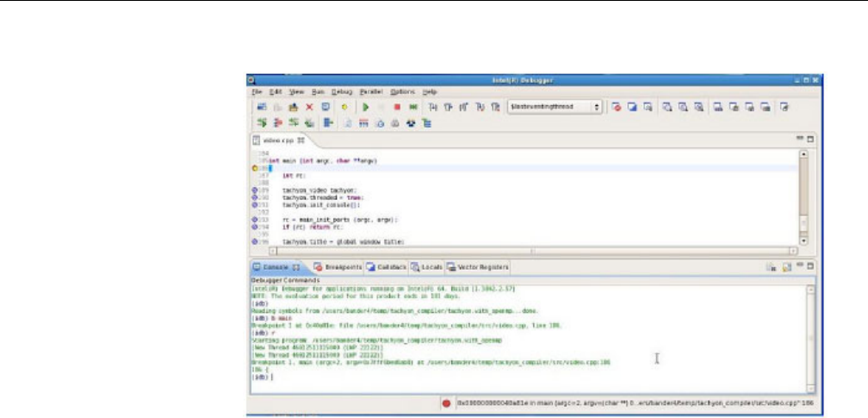Click the toolbar icon left of the red X
Screen dimensions: 868x418
click(x=294, y=107)
